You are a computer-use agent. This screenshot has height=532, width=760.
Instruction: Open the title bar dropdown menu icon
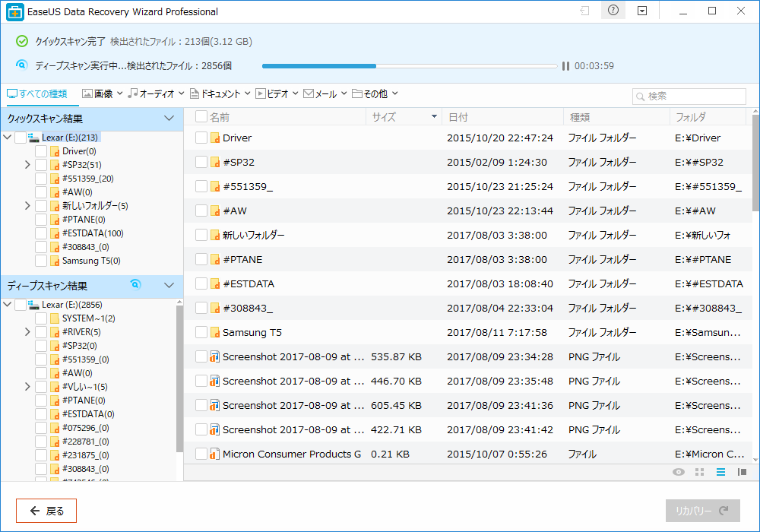click(642, 11)
